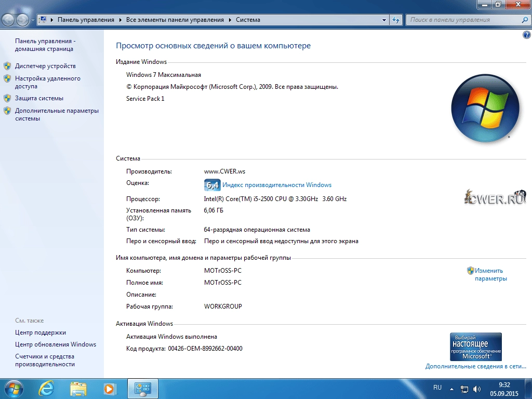Viewport: 532px width, 399px height.
Task: Select Панель управления breadcrumb
Action: [86, 20]
